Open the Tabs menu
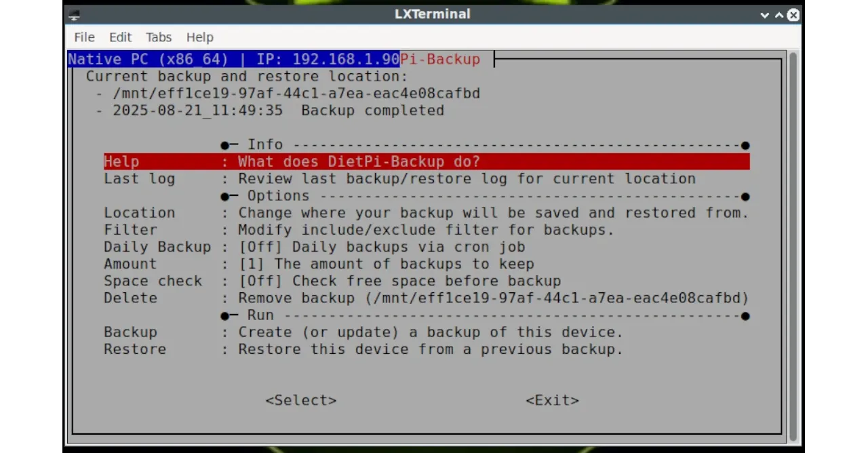 click(159, 37)
